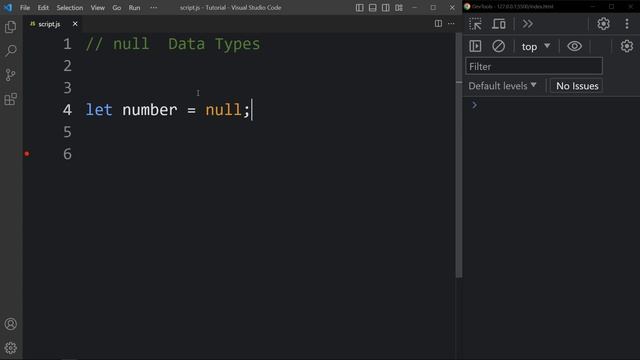Click the breakpoint dot beside line 6
Image resolution: width=640 pixels, height=360 pixels.
click(27, 154)
